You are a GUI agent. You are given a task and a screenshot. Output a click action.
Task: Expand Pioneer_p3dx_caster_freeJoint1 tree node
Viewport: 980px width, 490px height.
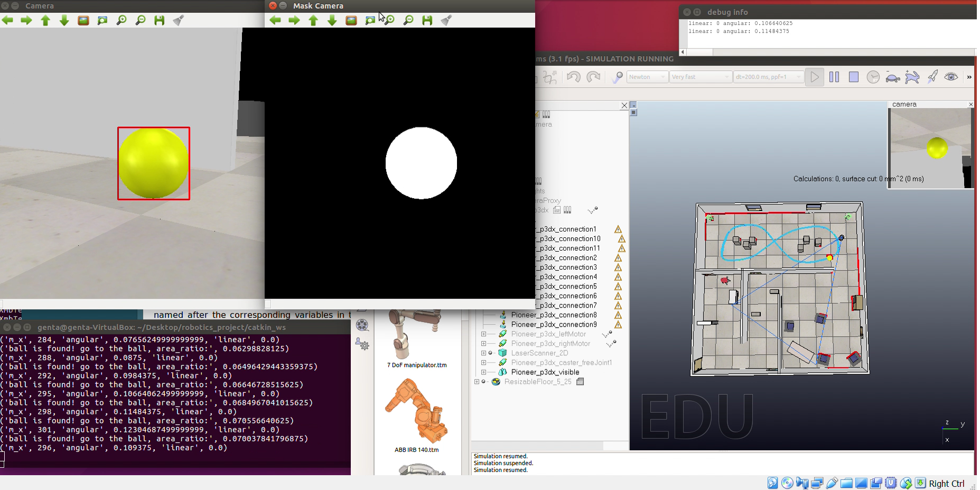[483, 363]
